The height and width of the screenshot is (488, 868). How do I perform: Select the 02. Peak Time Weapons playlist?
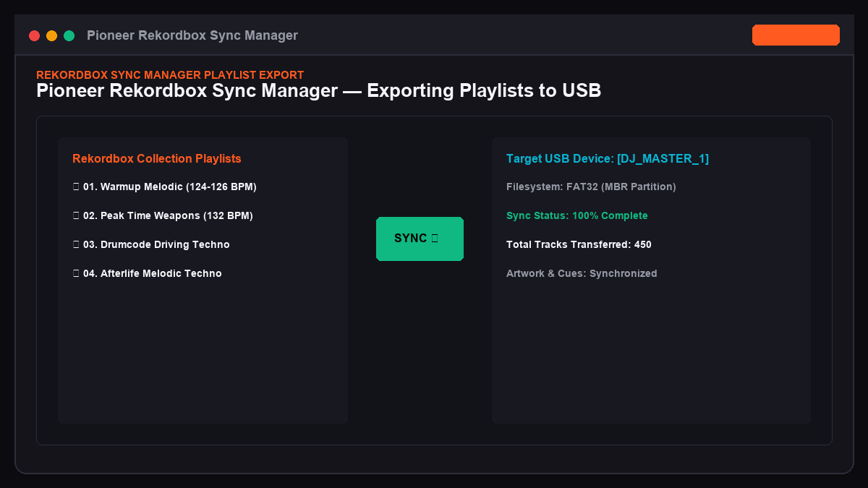pos(163,216)
